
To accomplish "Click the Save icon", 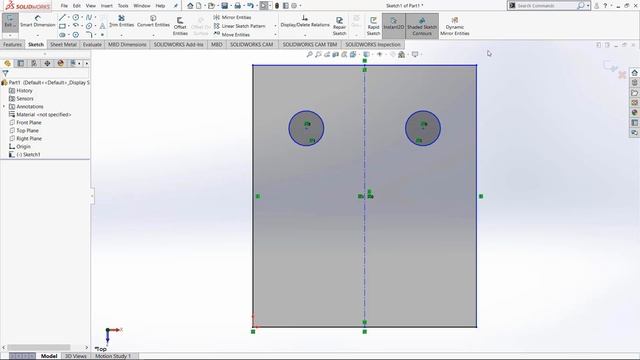I will coord(224,6).
